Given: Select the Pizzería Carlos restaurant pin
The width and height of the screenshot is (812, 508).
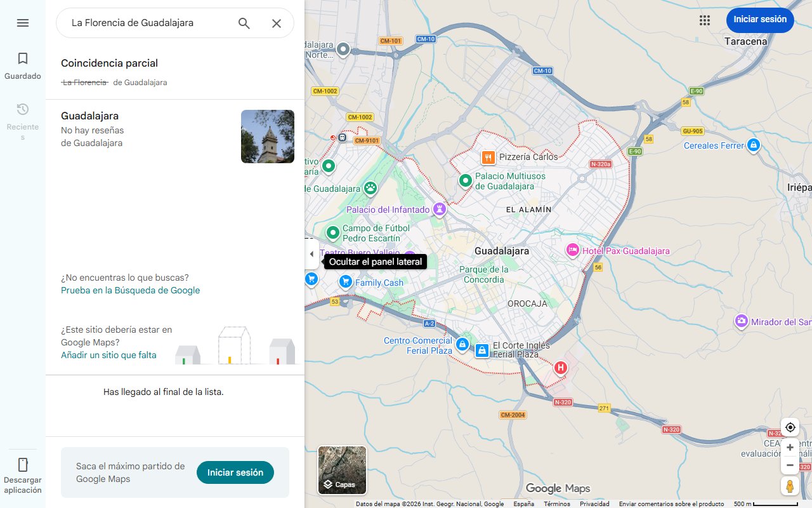Looking at the screenshot, I should pos(487,157).
